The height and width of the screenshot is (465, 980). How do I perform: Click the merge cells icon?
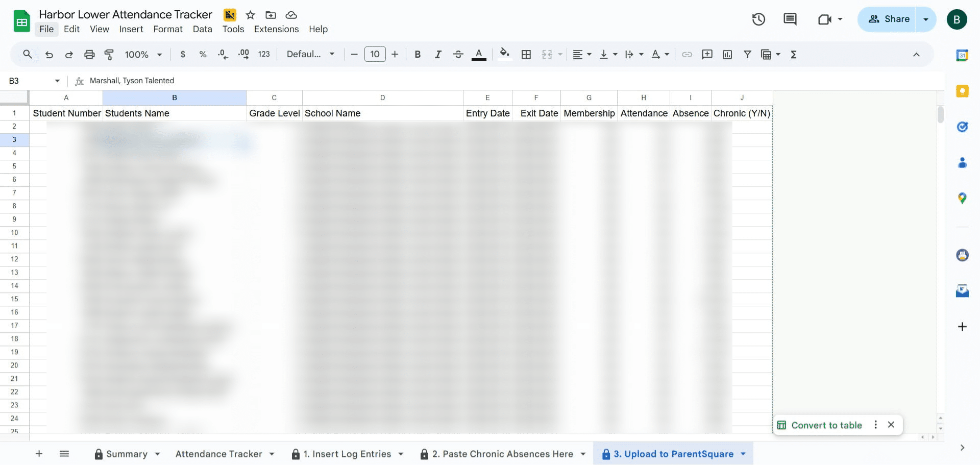point(547,54)
